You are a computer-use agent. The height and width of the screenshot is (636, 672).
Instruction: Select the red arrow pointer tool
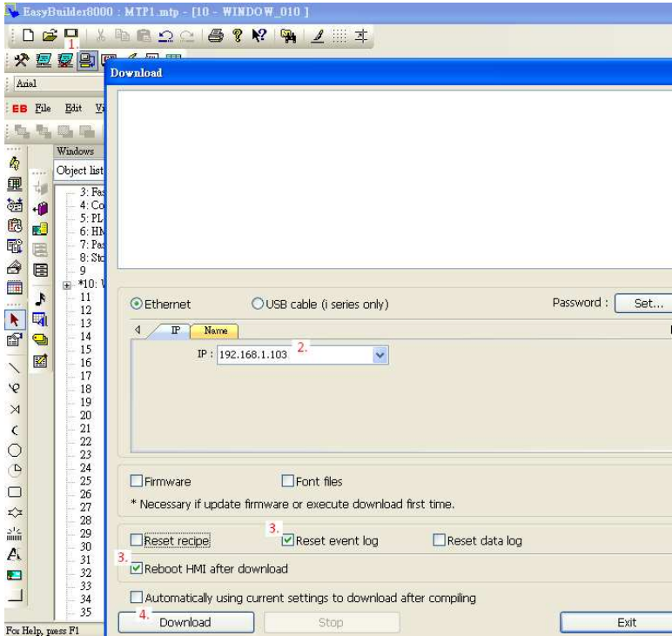pos(15,320)
